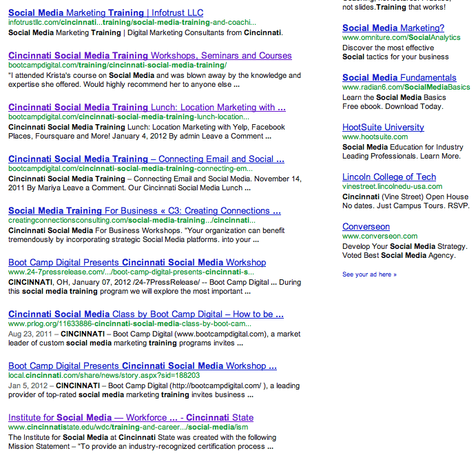Click the See your ad here link
The image size is (476, 462).
369,274
